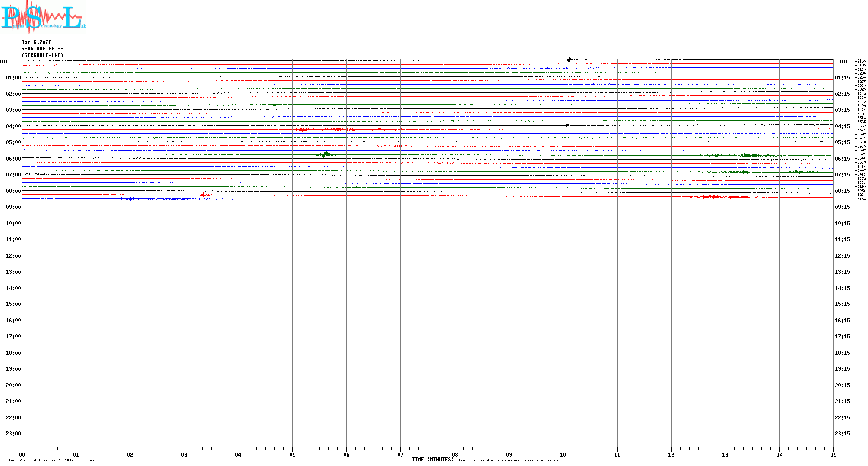Click the green wiggle event near minute 05.5

[325, 154]
